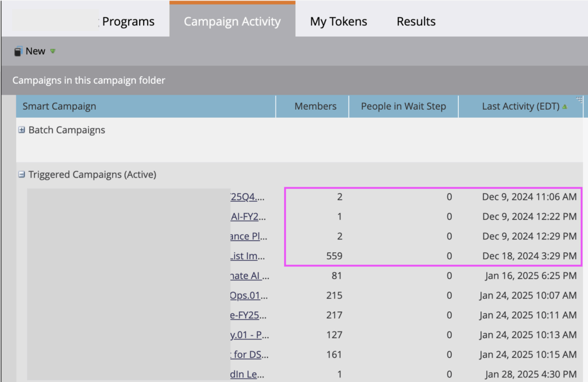Image resolution: width=588 pixels, height=382 pixels.
Task: Open the campaign link ending in 25Q4
Action: pyautogui.click(x=247, y=197)
